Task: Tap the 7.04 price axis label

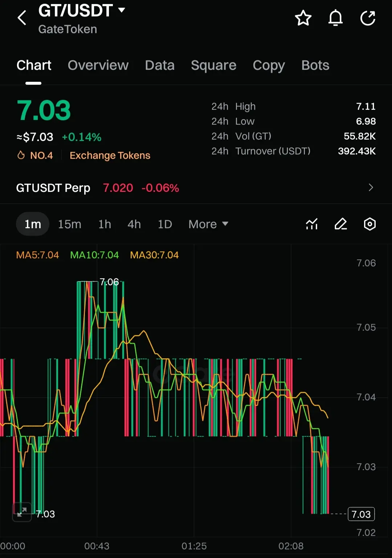Action: tap(366, 397)
